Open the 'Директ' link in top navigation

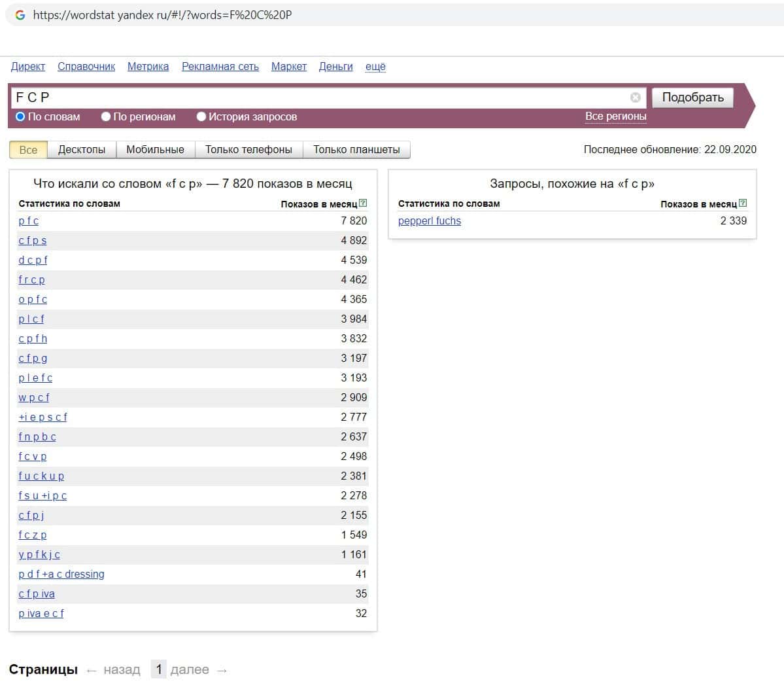(28, 67)
